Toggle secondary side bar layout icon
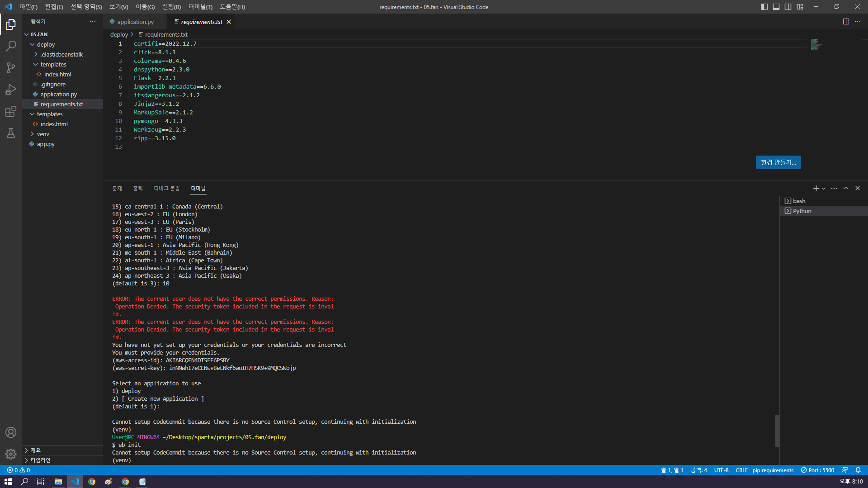 pos(788,7)
